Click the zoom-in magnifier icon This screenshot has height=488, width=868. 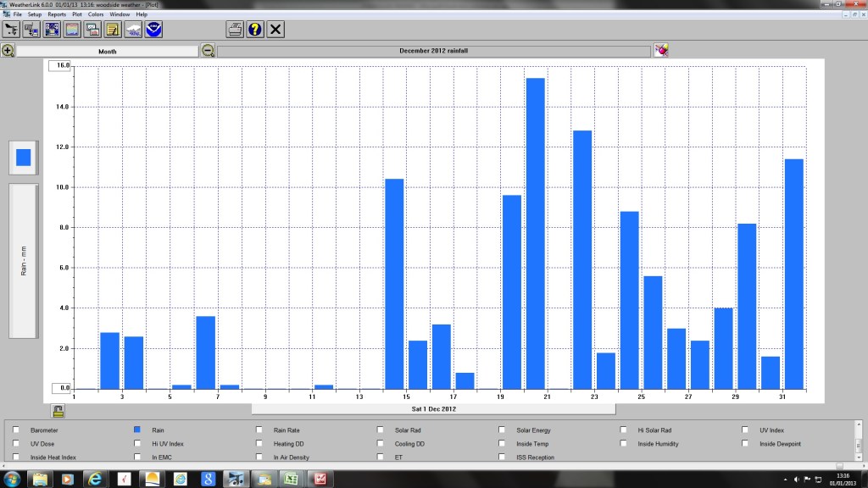pyautogui.click(x=7, y=50)
